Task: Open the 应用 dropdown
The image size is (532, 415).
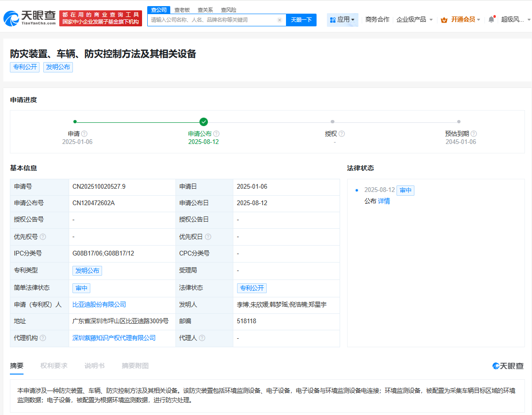Action: click(x=342, y=20)
